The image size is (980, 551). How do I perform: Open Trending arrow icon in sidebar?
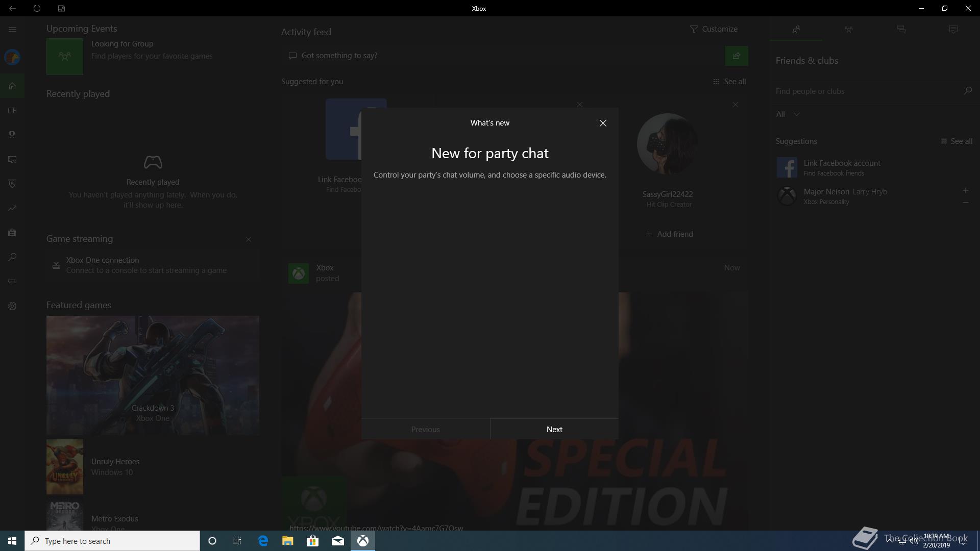click(12, 208)
